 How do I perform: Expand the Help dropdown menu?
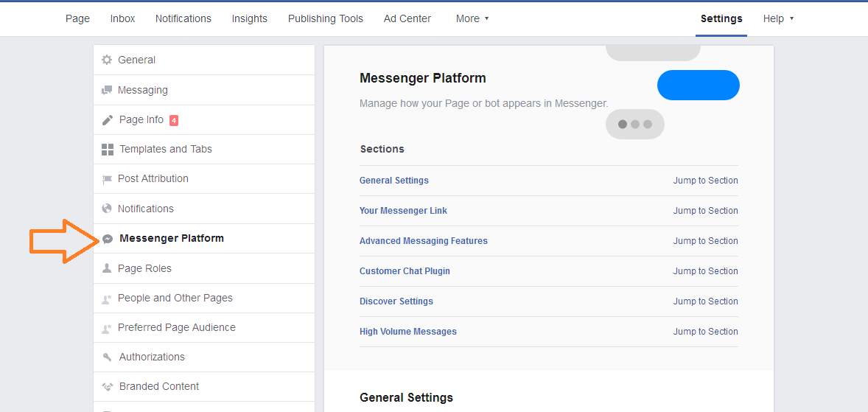pyautogui.click(x=778, y=19)
